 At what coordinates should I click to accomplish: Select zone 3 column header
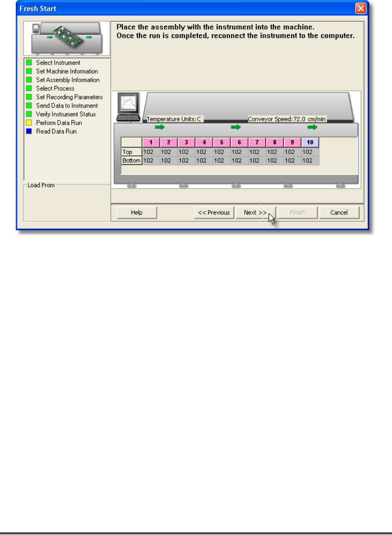coord(186,142)
